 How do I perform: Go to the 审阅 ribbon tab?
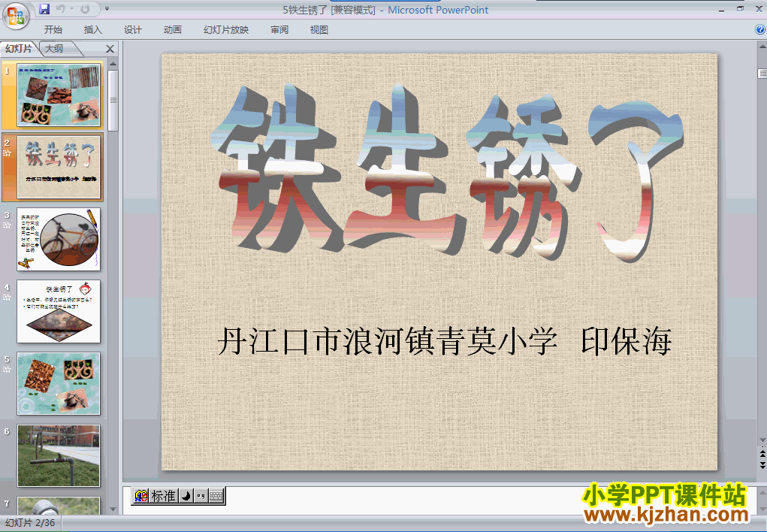279,30
